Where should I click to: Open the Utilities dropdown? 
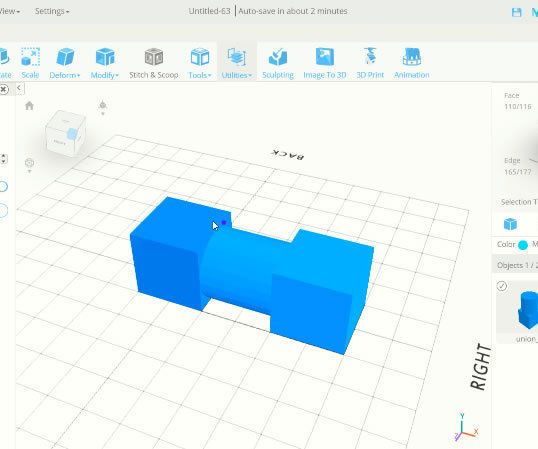(x=236, y=63)
